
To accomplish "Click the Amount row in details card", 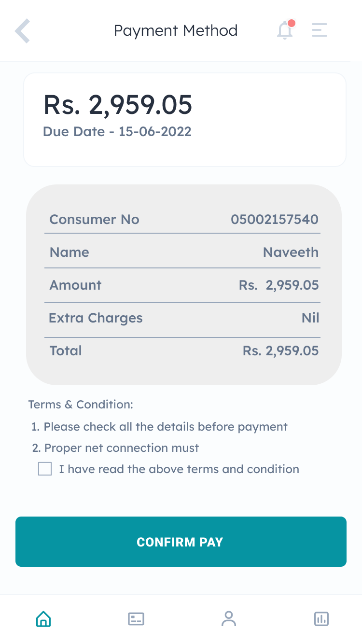I will [x=182, y=285].
